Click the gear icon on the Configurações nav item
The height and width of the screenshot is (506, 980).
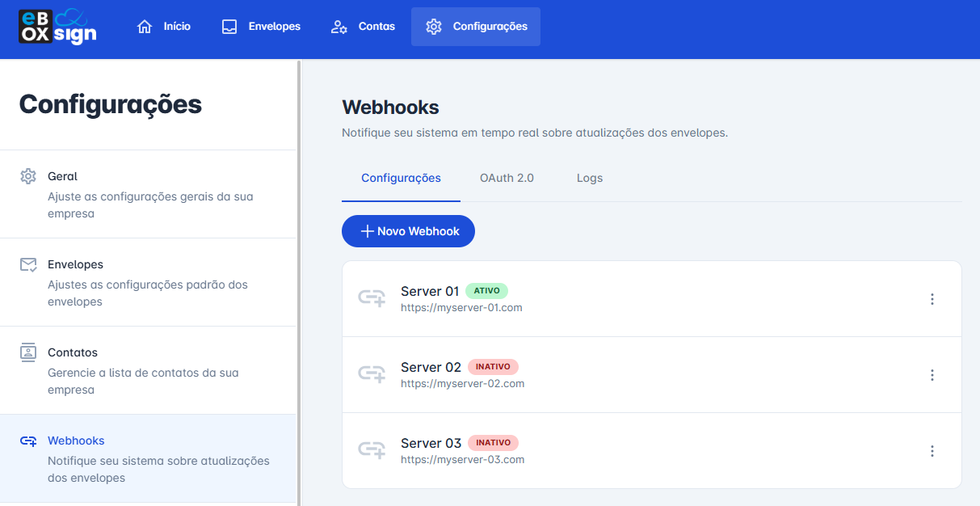tap(434, 26)
